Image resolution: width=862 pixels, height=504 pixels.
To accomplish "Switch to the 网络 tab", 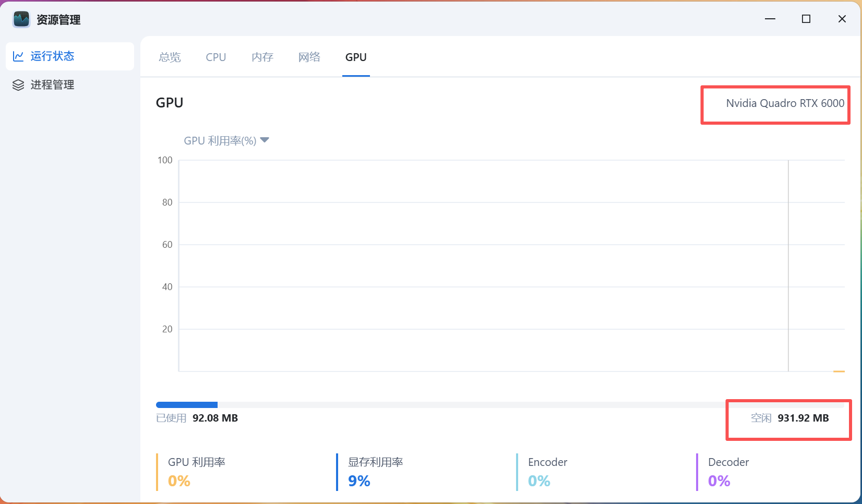I will (x=309, y=57).
